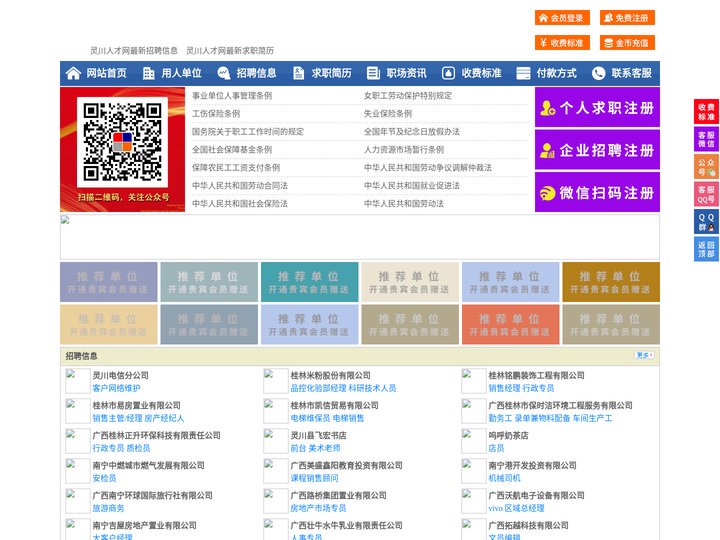Viewport: 720px width, 540px height.
Task: Open 品控化验部经理 job link
Action: (x=318, y=388)
